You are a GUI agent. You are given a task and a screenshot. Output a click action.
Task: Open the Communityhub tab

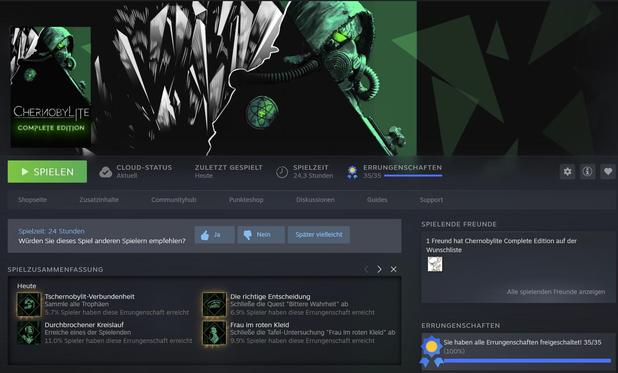(x=174, y=200)
